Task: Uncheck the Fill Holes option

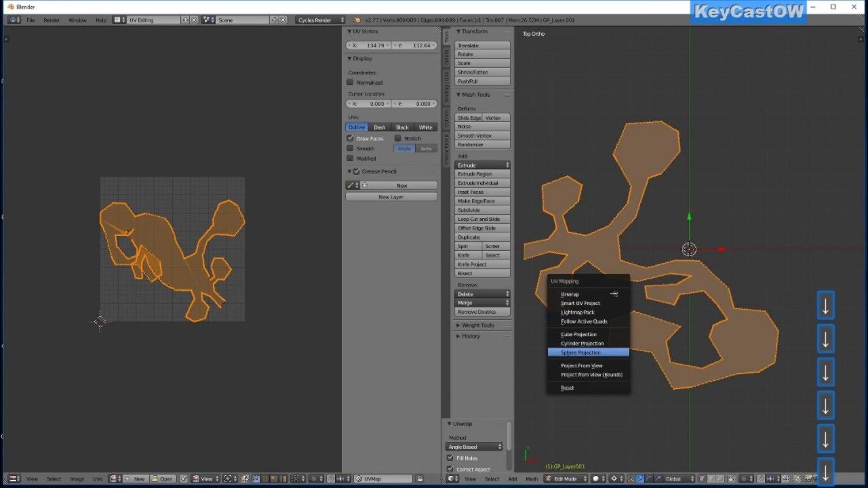Action: 450,458
